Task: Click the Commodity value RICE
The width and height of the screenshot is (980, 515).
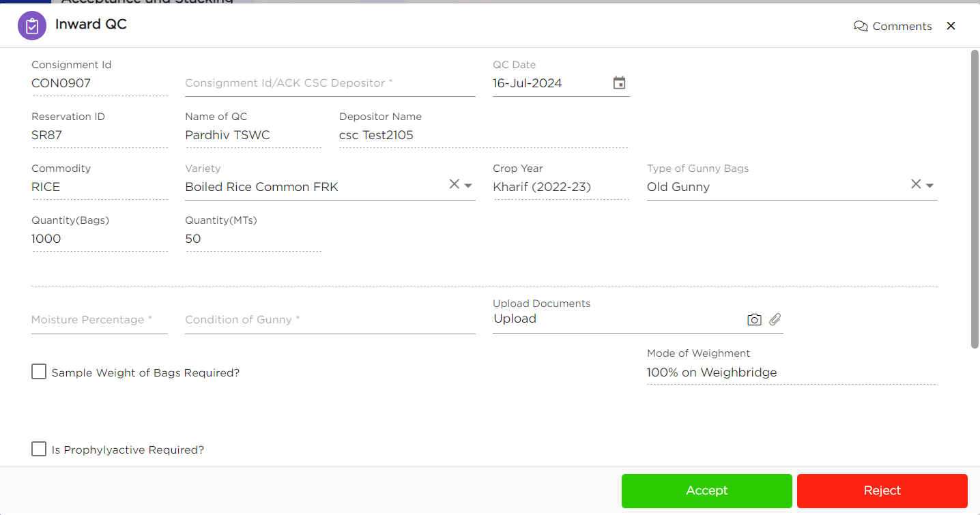Action: 46,187
